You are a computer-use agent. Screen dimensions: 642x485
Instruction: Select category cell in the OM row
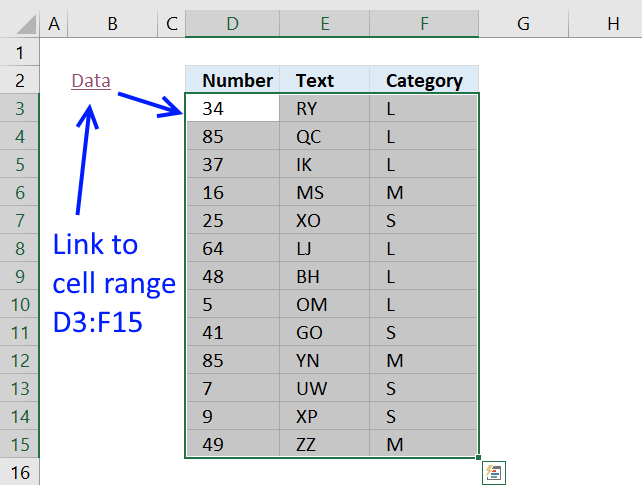tap(424, 304)
